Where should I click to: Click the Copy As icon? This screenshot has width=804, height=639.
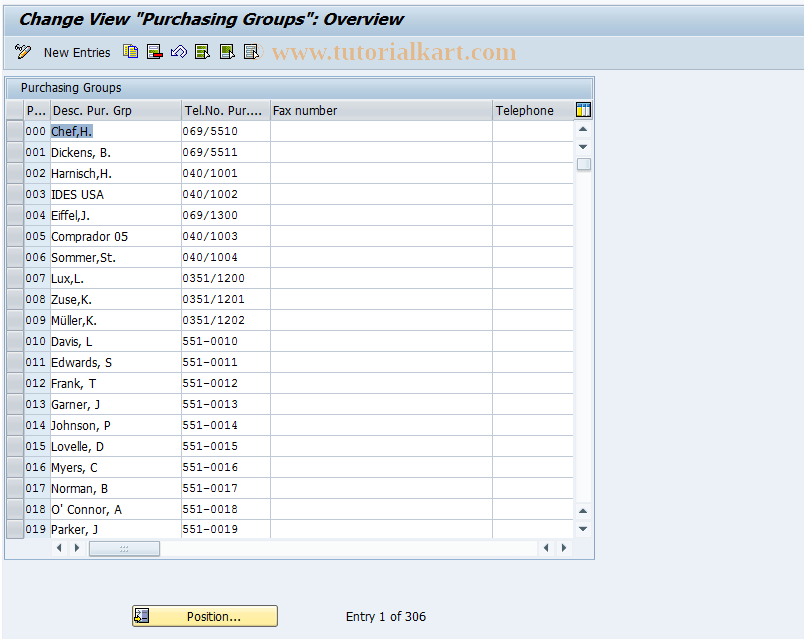coord(130,51)
